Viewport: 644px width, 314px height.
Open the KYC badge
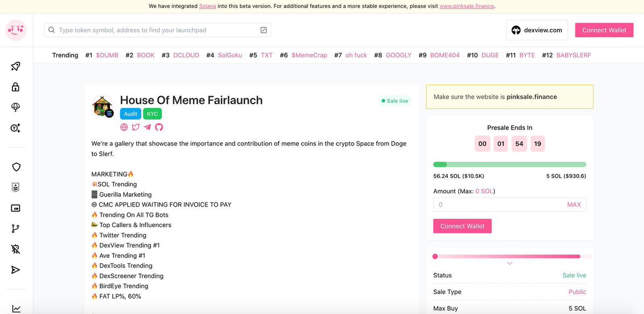click(x=152, y=114)
